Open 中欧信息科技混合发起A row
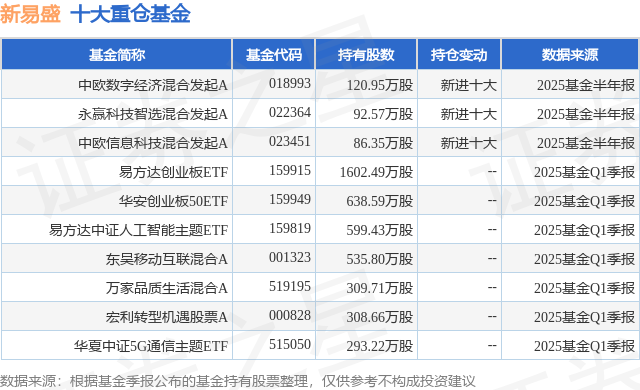 pyautogui.click(x=320, y=143)
